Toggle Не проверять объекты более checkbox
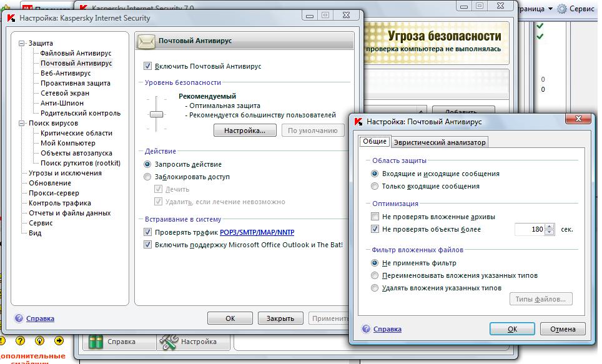The height and width of the screenshot is (364, 602). coord(375,229)
